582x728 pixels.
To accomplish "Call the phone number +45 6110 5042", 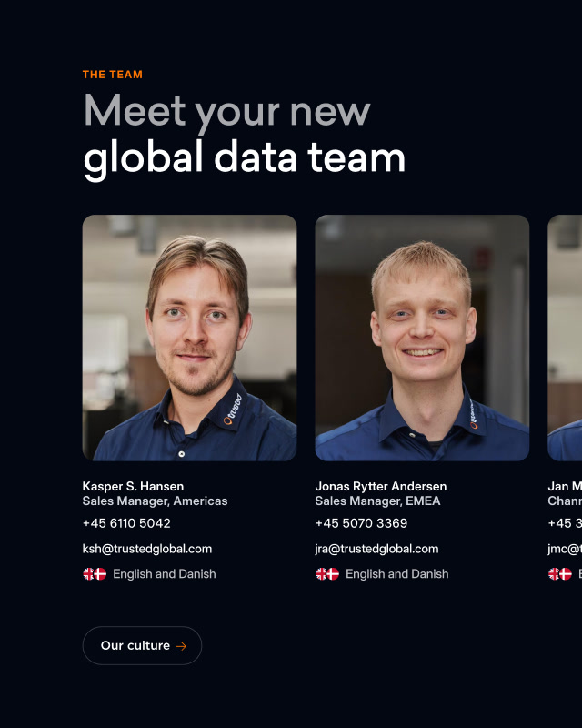I will (126, 523).
